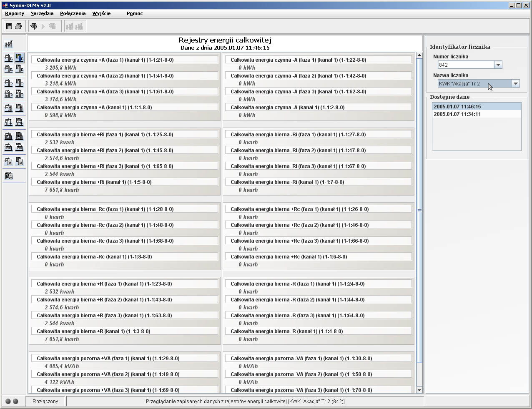Click the telephone connect icon in toolbar
Image resolution: width=532 pixels, height=409 pixels.
(x=34, y=26)
